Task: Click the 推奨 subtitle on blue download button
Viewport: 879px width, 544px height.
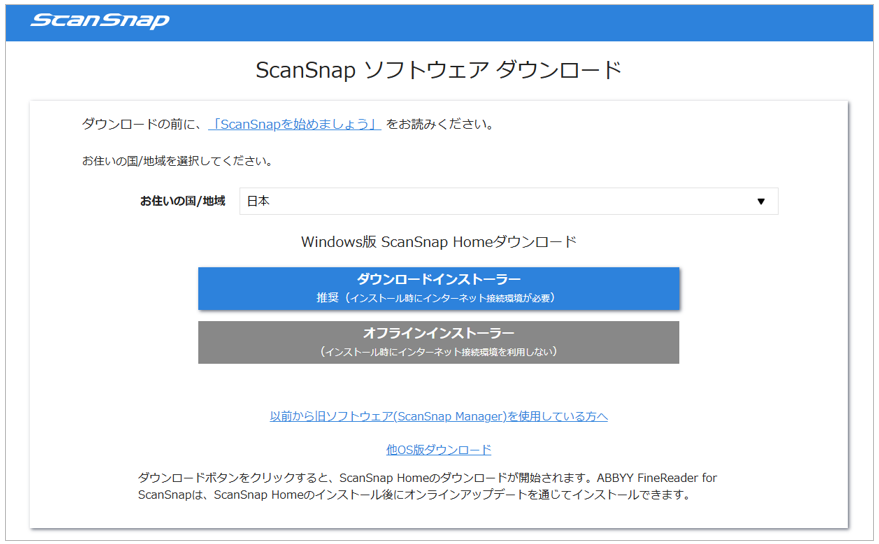Action: [x=438, y=298]
